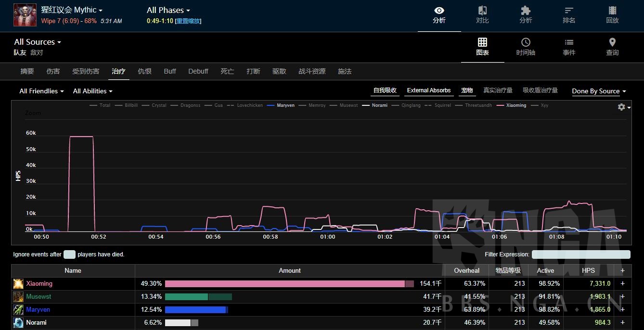Open the All Phases dropdown
Screen dimensions: 644x330
click(x=168, y=10)
